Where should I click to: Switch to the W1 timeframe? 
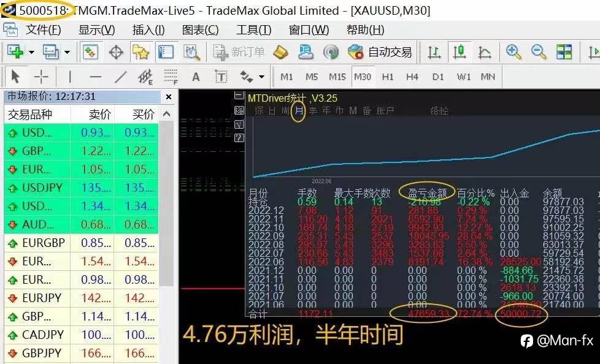coord(463,77)
